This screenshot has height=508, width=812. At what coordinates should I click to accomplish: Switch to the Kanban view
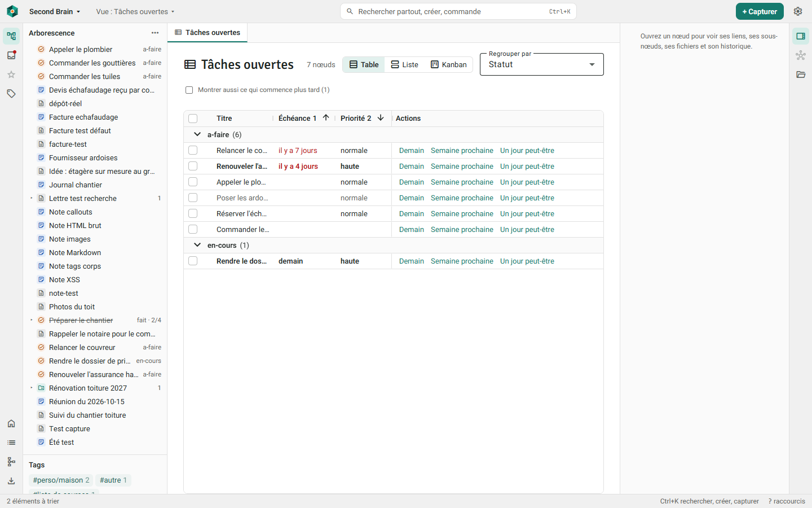[449, 64]
